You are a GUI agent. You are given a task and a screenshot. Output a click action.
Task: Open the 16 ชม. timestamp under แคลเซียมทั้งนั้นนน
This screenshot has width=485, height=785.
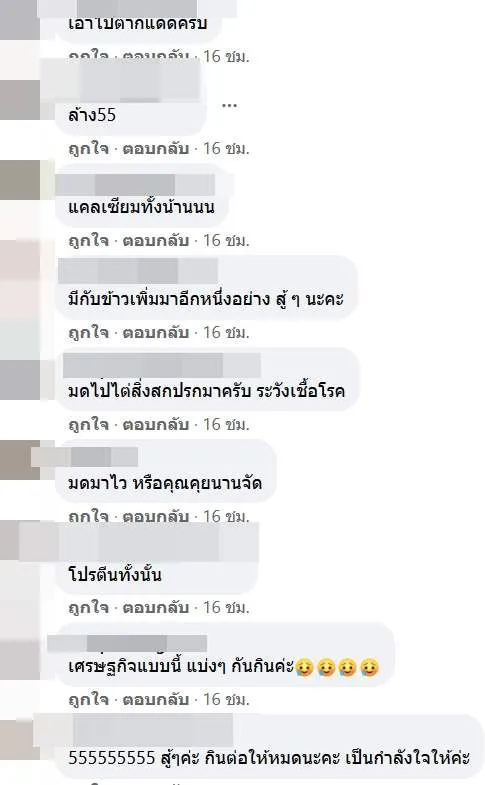point(226,240)
